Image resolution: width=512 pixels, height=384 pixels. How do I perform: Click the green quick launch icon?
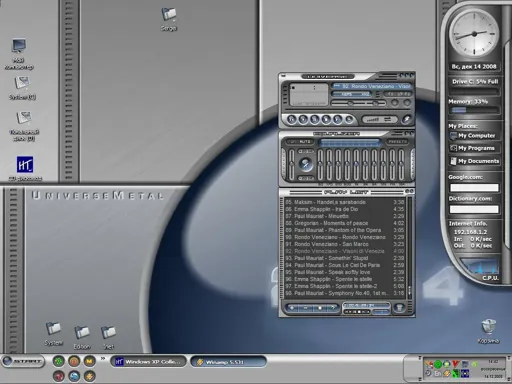[59, 361]
